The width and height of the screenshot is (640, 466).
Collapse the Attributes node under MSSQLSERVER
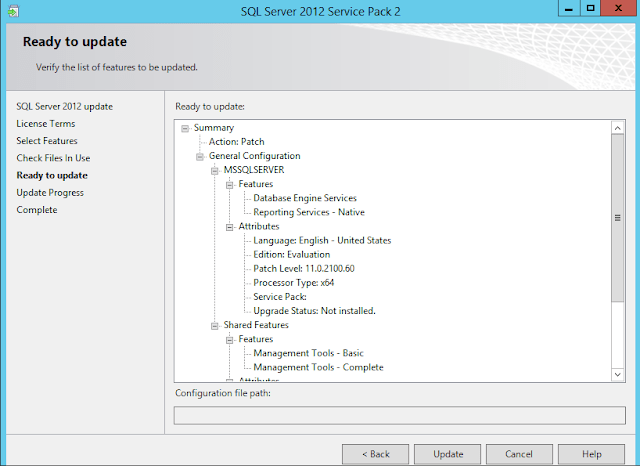229,227
